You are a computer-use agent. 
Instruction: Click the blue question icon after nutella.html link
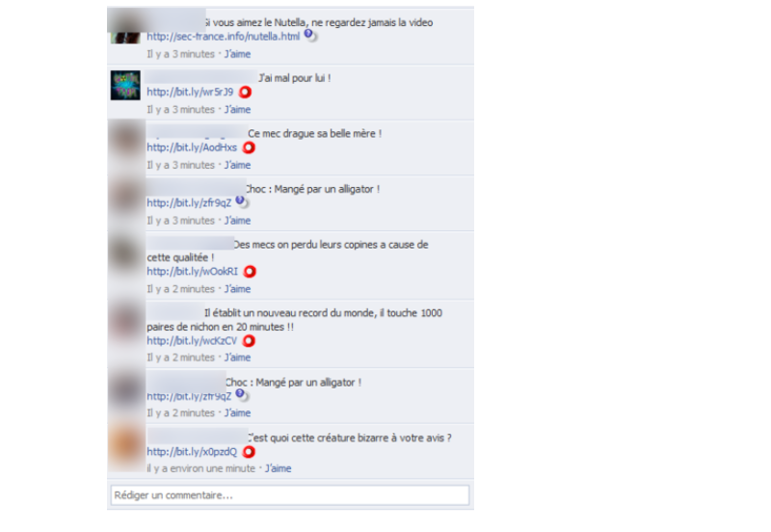(x=309, y=35)
